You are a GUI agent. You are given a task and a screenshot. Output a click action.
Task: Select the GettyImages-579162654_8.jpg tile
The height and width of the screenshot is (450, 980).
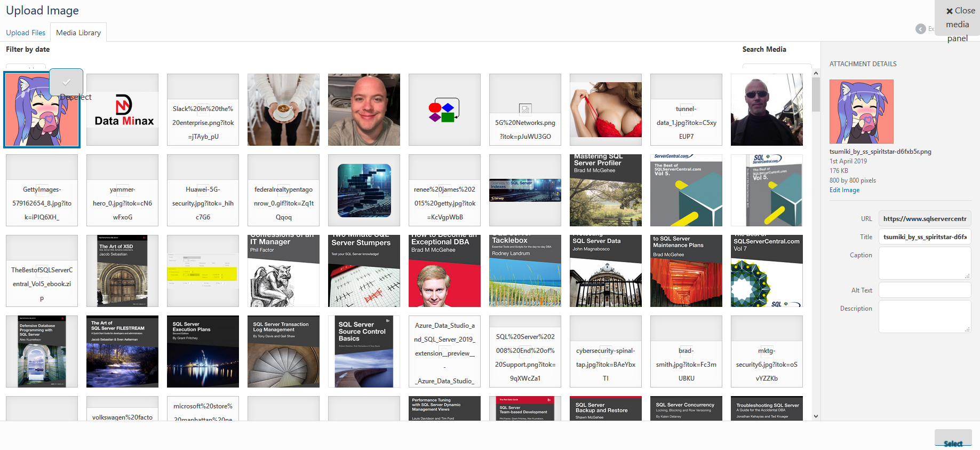click(42, 191)
